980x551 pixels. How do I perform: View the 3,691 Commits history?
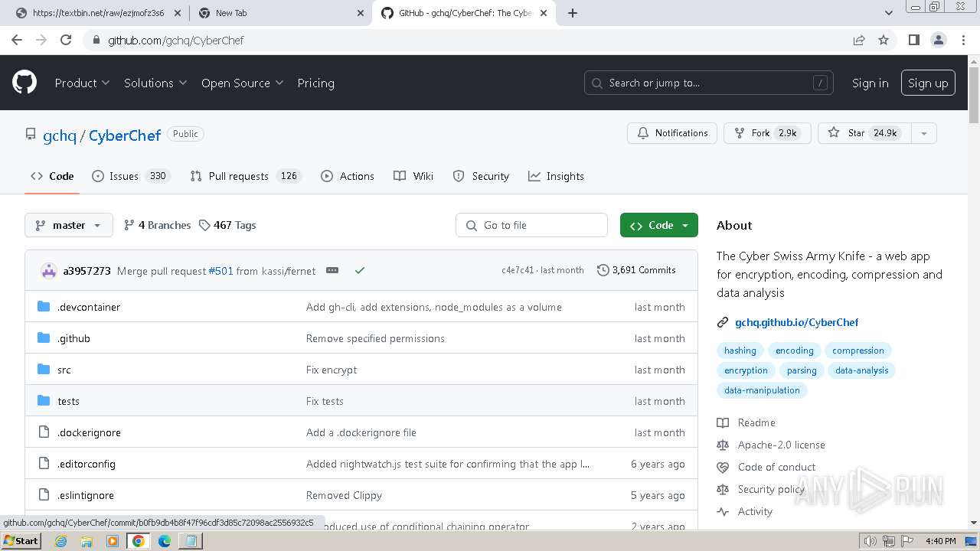[x=636, y=270]
